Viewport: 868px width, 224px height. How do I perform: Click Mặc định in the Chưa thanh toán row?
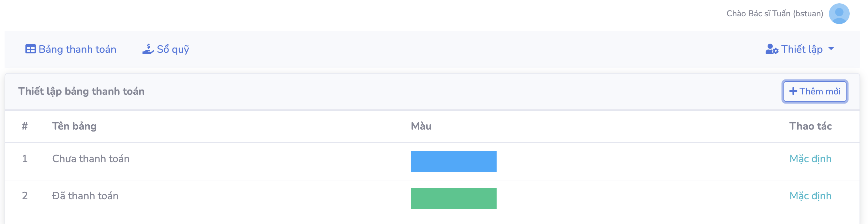(810, 159)
